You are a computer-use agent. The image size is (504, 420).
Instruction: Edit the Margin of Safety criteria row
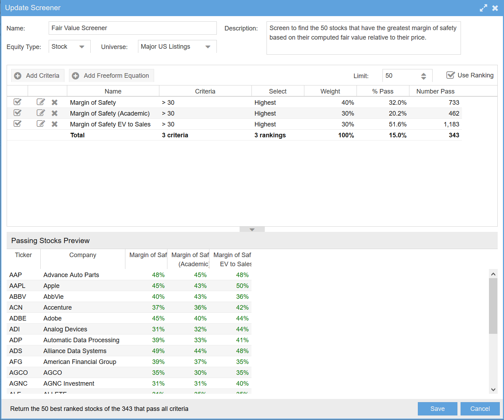coord(41,102)
